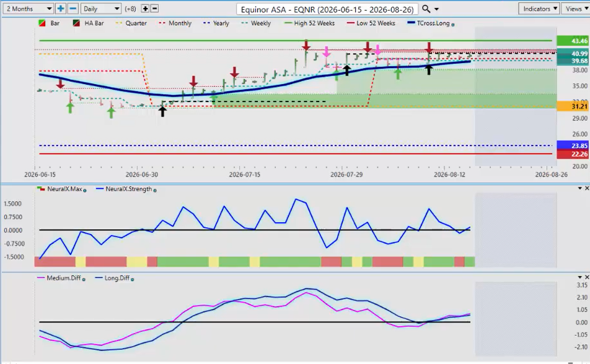Click the settings dot beside NeuralX.Max

pyautogui.click(x=85, y=190)
